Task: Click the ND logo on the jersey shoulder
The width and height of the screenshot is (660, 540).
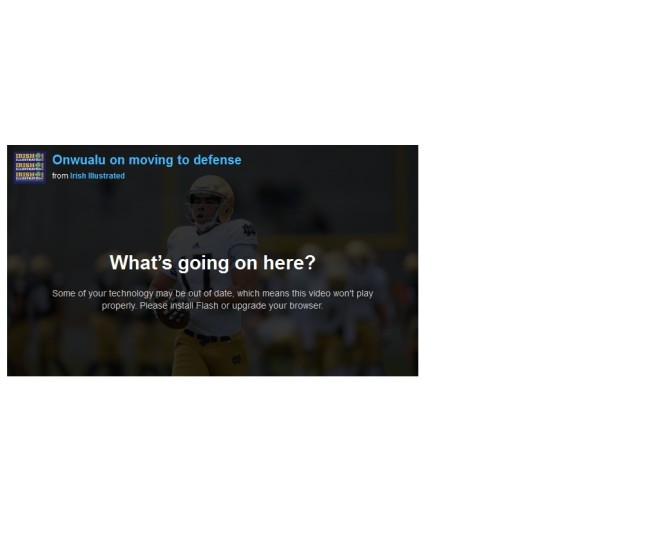Action: pyautogui.click(x=249, y=229)
